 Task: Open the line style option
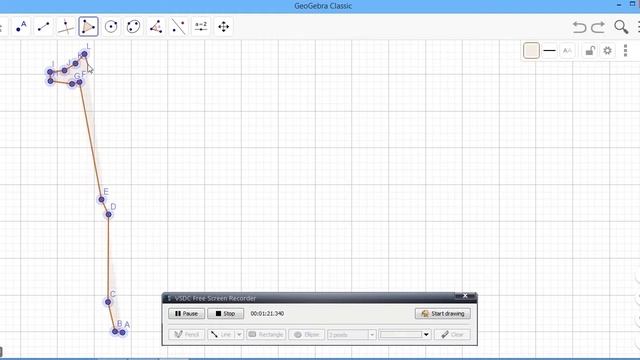point(549,51)
